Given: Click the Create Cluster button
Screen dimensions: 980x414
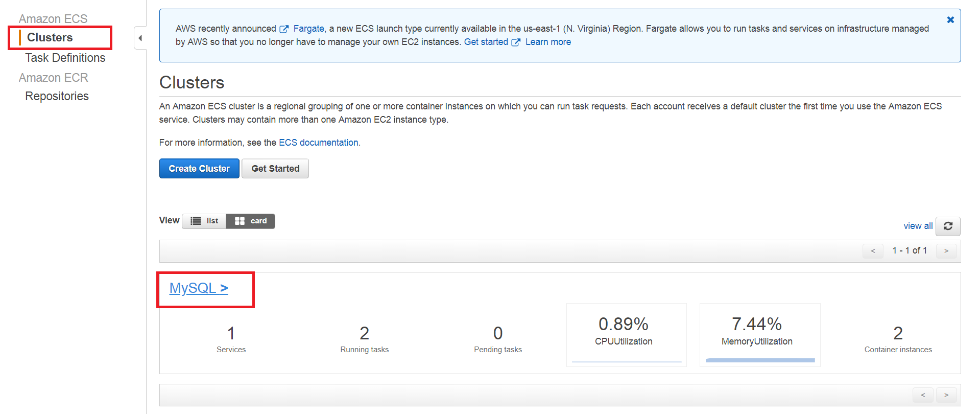Looking at the screenshot, I should pyautogui.click(x=199, y=169).
